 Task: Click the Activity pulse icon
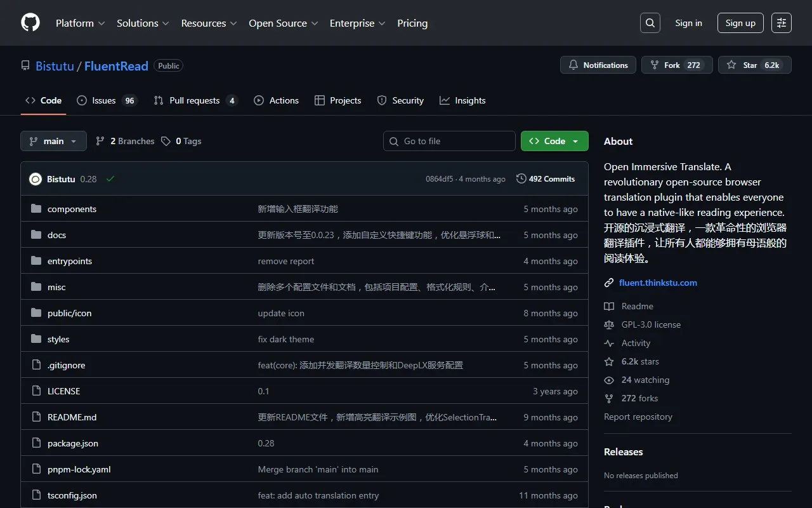pos(609,343)
